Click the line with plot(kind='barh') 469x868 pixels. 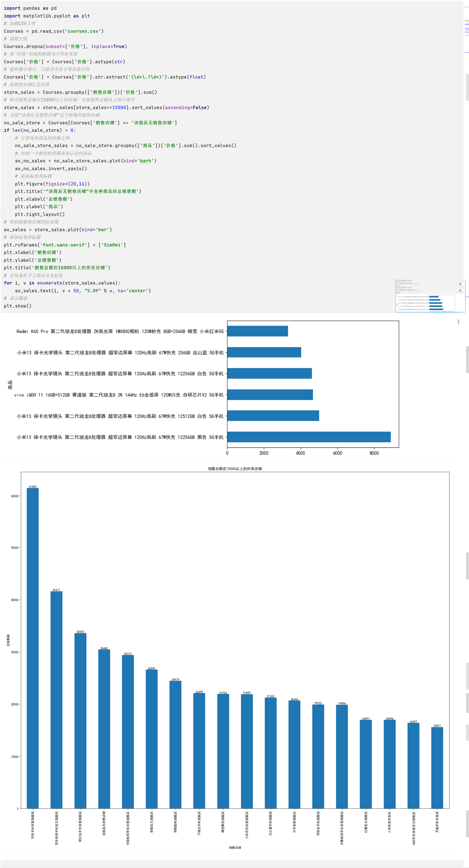click(86, 161)
